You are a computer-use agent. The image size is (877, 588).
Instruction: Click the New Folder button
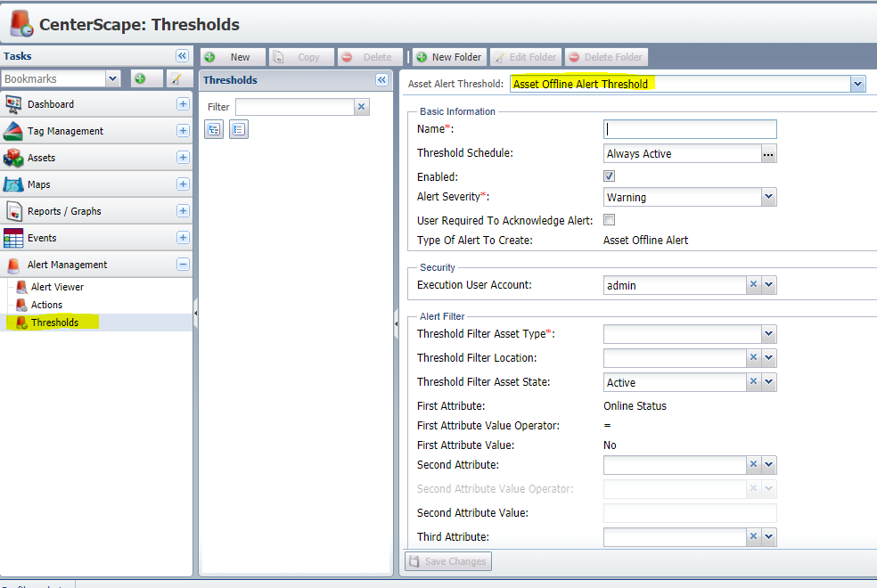tap(448, 56)
